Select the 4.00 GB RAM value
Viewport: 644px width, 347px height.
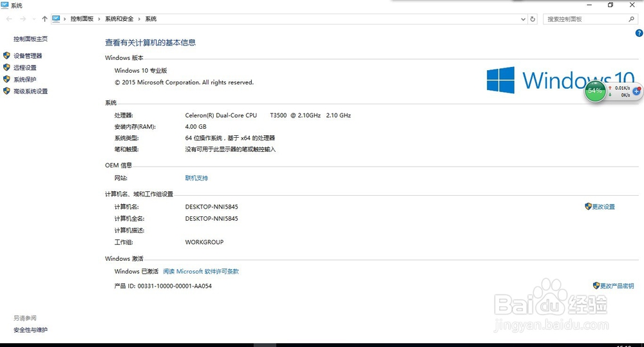(196, 127)
